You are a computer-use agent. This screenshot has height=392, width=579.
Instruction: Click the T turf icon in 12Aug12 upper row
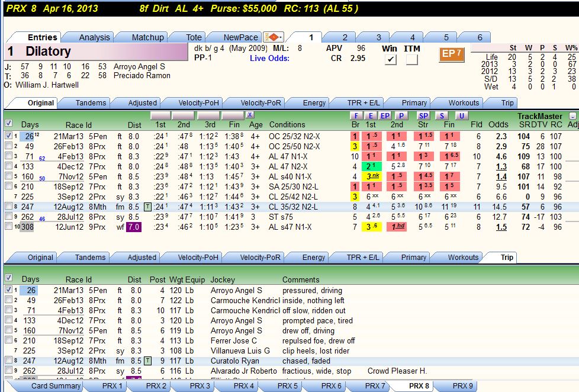(147, 207)
